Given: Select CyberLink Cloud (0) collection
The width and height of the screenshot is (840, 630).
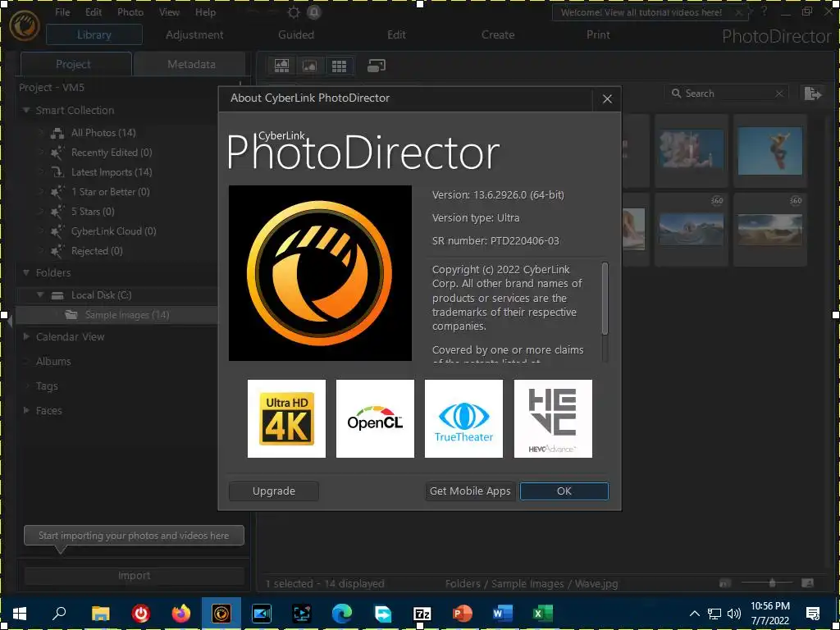Looking at the screenshot, I should [x=113, y=231].
